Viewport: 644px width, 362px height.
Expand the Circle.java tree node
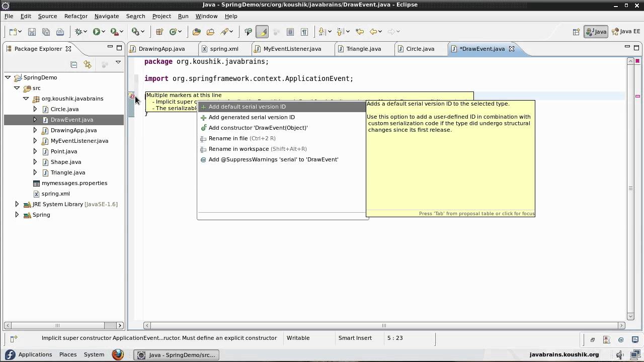coord(35,109)
